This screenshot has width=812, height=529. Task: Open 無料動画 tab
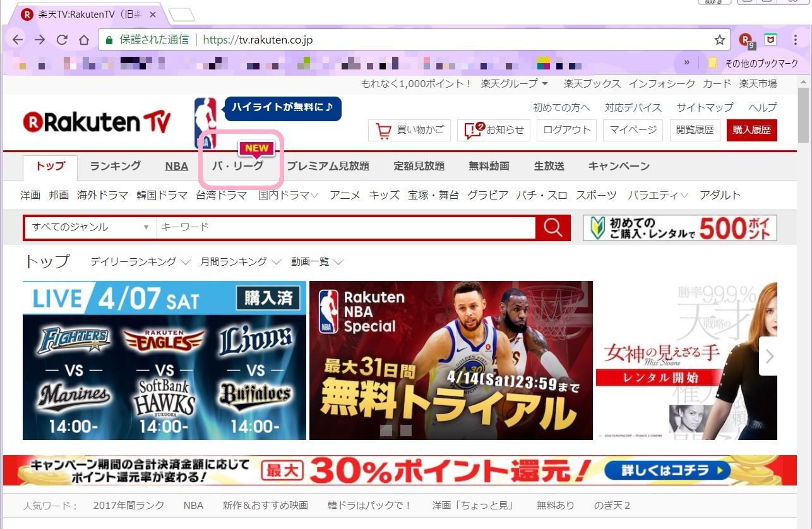(489, 166)
